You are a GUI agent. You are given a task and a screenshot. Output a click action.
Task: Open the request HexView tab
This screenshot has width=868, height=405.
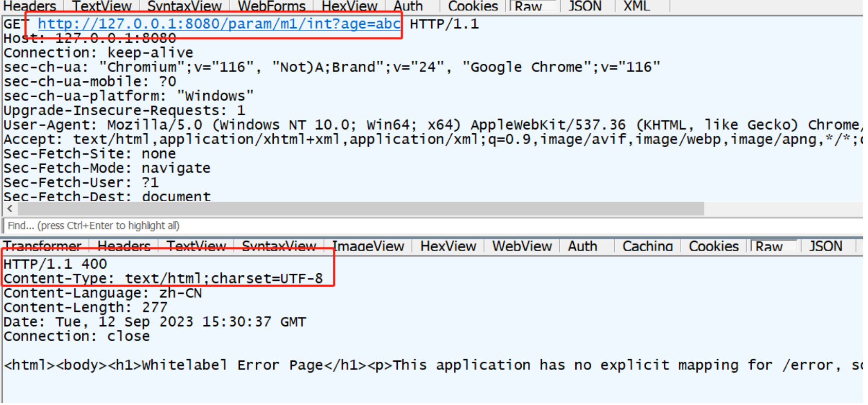[x=349, y=6]
